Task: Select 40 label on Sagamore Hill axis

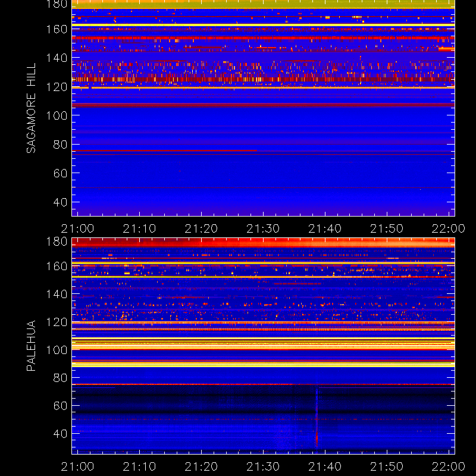Action: coord(60,202)
